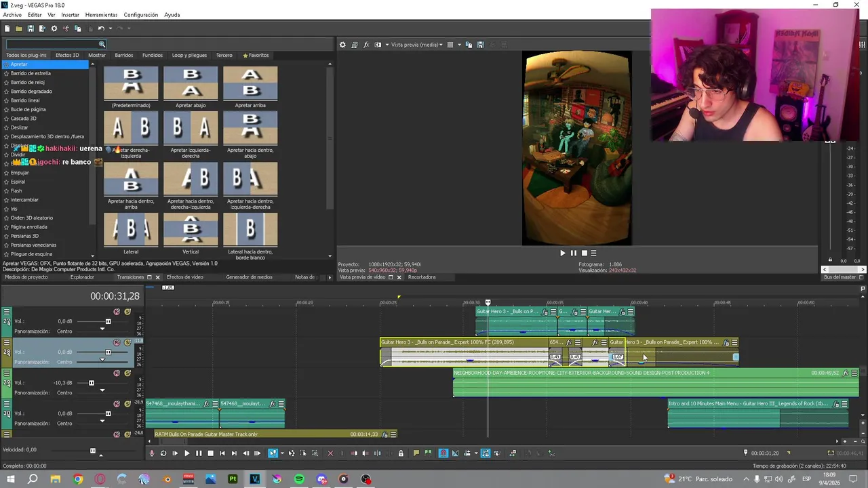Pause the video preview
The image size is (868, 488).
pos(573,253)
